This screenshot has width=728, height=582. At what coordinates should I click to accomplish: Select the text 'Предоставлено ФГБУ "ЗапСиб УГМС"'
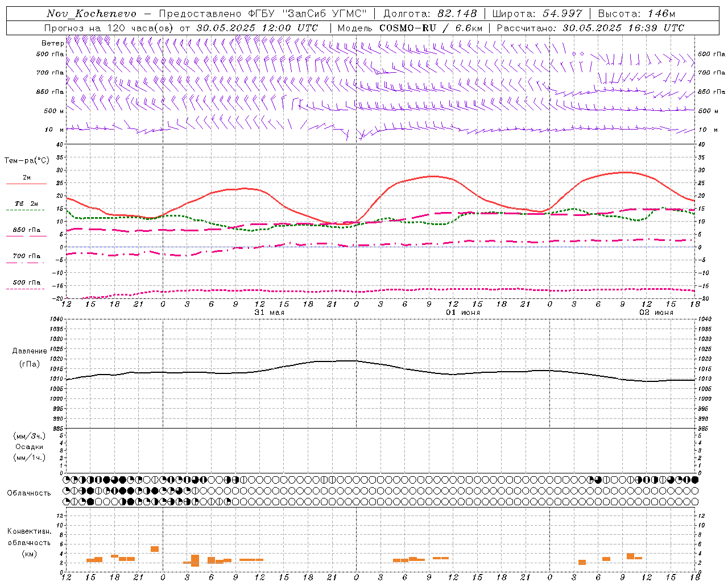pyautogui.click(x=263, y=14)
